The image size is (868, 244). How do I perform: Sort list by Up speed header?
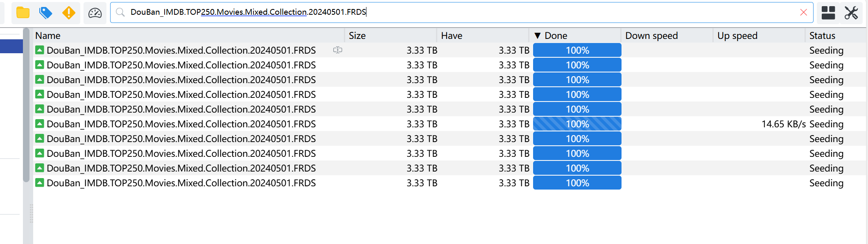point(737,36)
